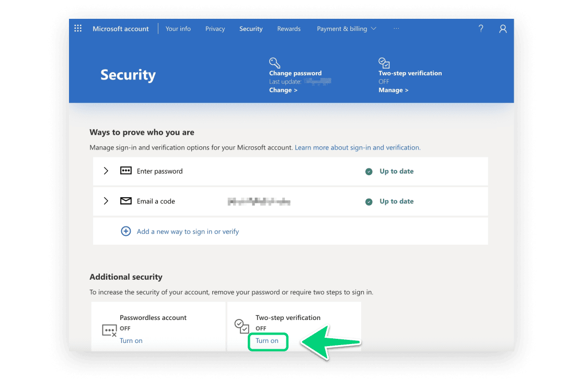Open the account profile icon

503,29
